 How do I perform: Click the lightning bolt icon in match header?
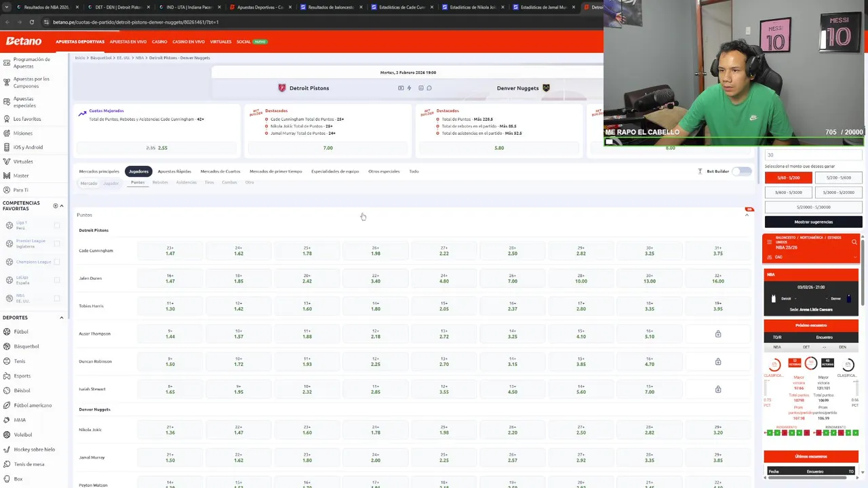point(409,88)
